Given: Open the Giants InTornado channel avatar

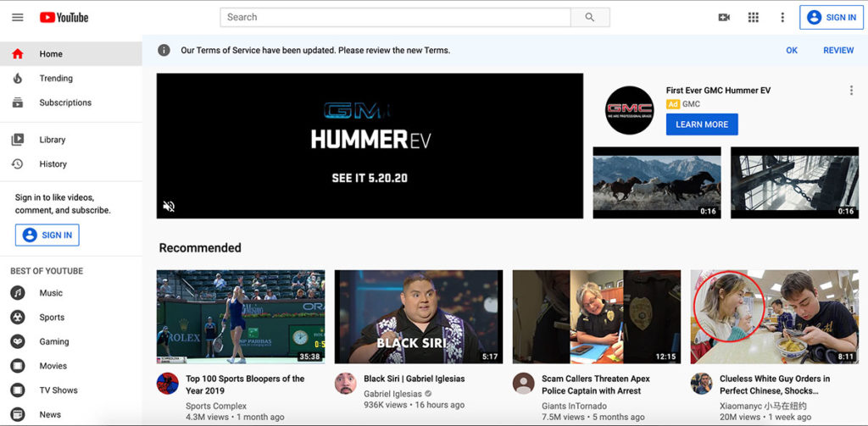Looking at the screenshot, I should [x=524, y=384].
